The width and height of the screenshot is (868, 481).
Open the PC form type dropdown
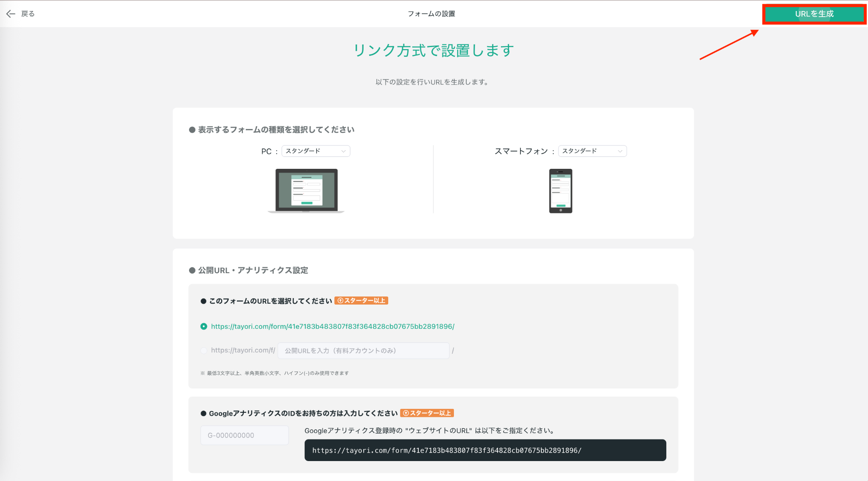[316, 151]
